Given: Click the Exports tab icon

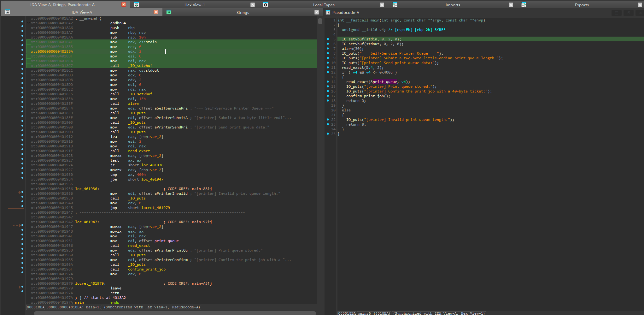Looking at the screenshot, I should 524,5.
